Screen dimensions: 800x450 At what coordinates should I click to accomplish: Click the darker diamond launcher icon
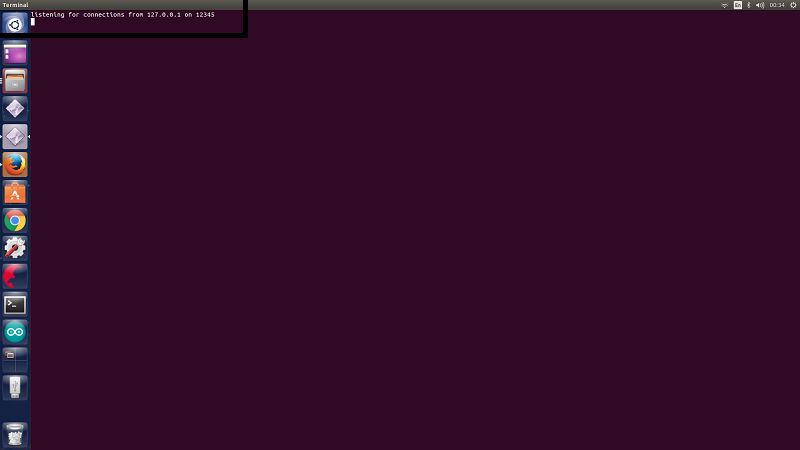(15, 109)
